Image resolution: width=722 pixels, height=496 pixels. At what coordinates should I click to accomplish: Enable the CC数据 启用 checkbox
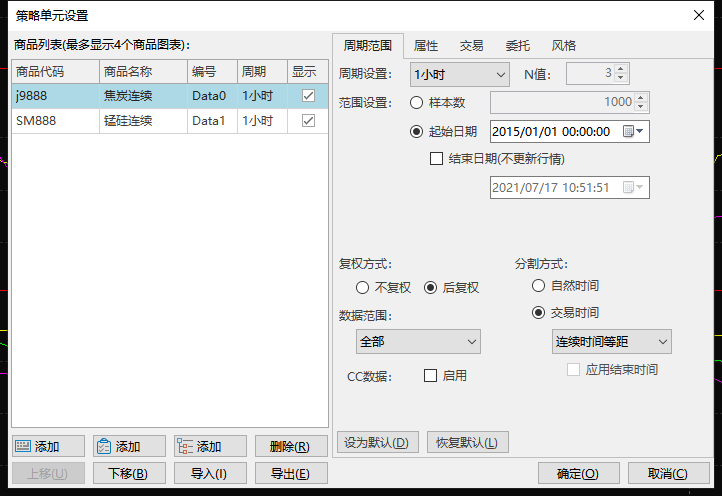(x=431, y=376)
